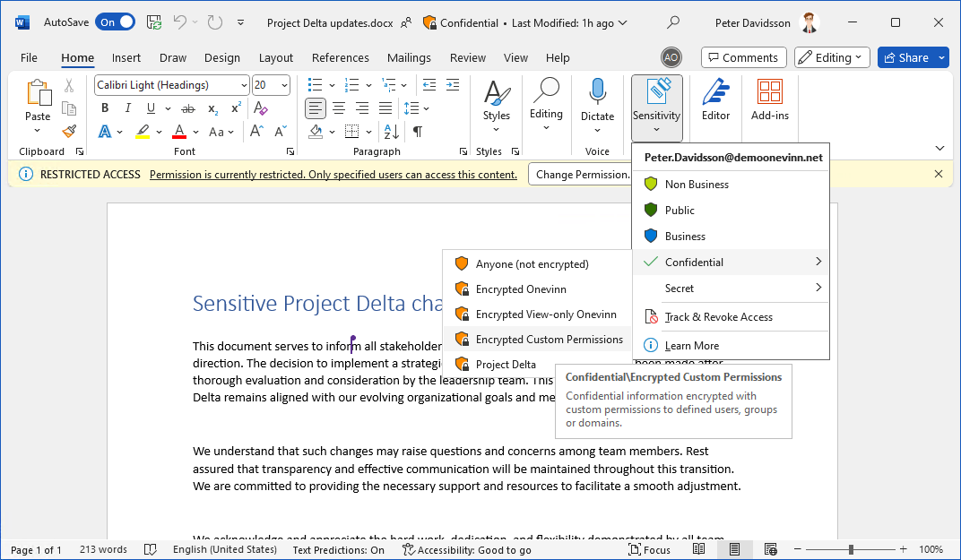Click the Save icon in title bar
The height and width of the screenshot is (560, 961).
tap(154, 22)
